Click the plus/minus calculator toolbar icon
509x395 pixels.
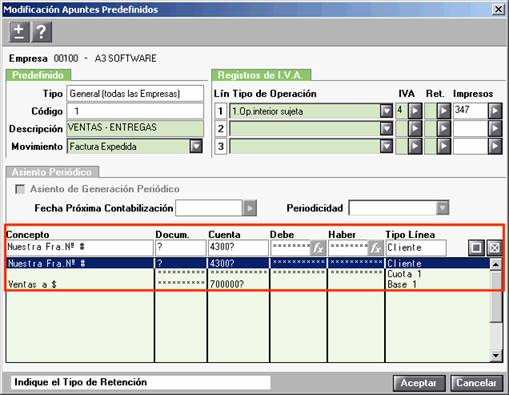(x=19, y=32)
